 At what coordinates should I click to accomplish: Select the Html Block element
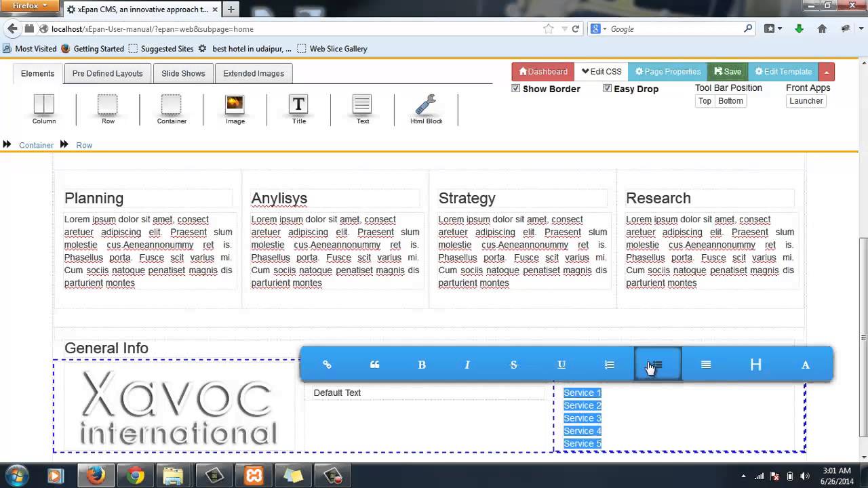426,109
